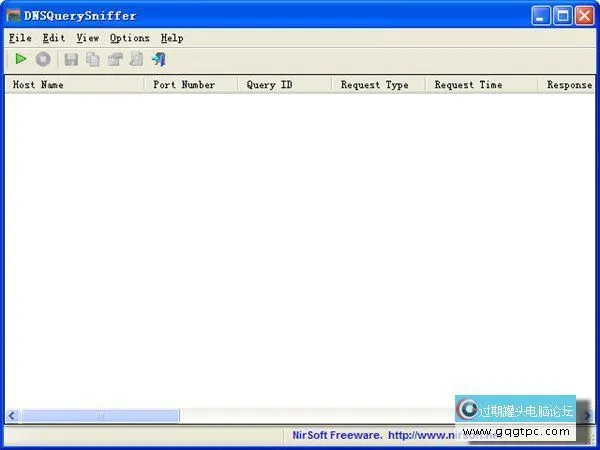Image resolution: width=600 pixels, height=450 pixels.
Task: Sort by the Query ID column header
Action: point(285,85)
